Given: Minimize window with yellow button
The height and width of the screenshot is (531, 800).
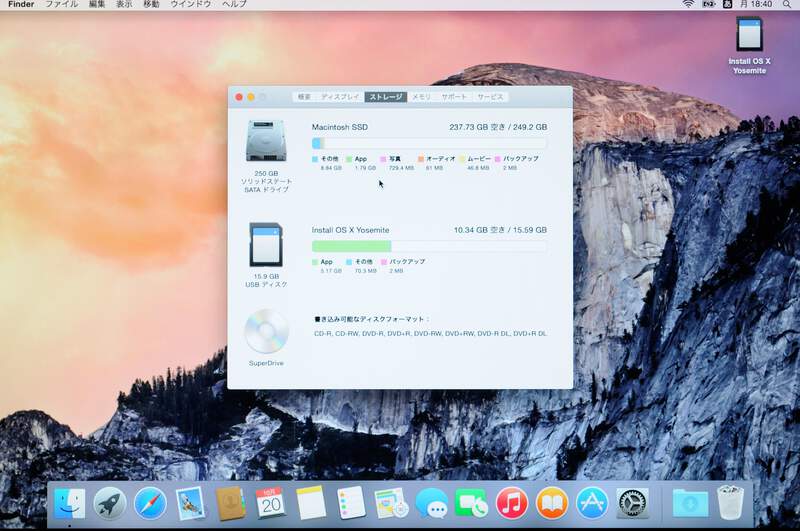Looking at the screenshot, I should [x=251, y=97].
